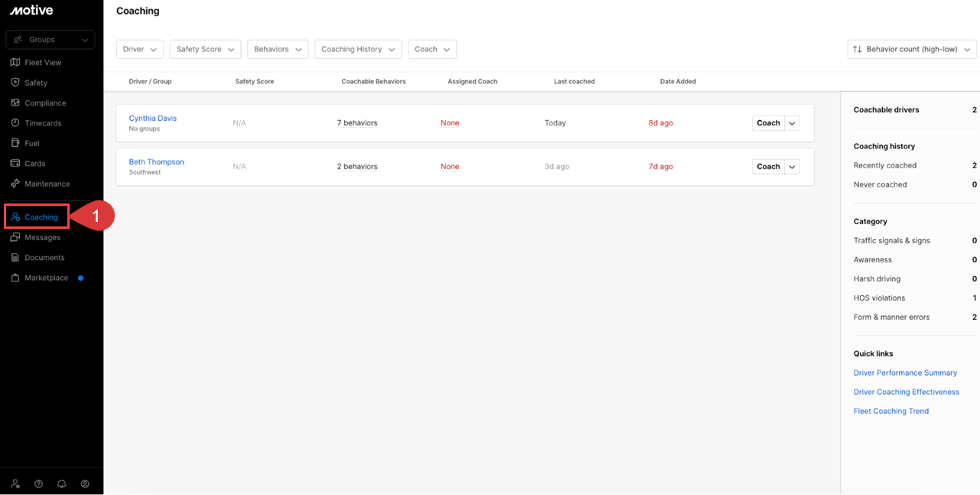Viewport: 980px width, 495px height.
Task: Open the user profile icon
Action: click(85, 484)
